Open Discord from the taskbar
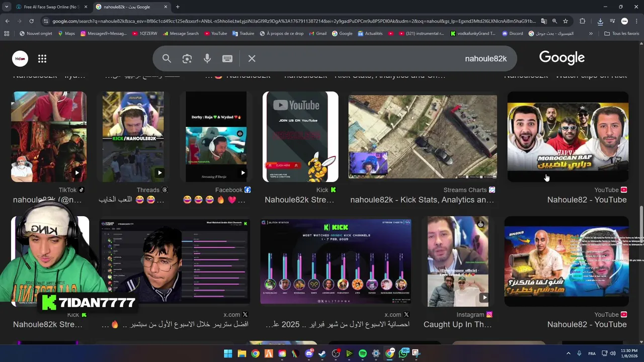The height and width of the screenshot is (362, 644). pyautogui.click(x=309, y=353)
